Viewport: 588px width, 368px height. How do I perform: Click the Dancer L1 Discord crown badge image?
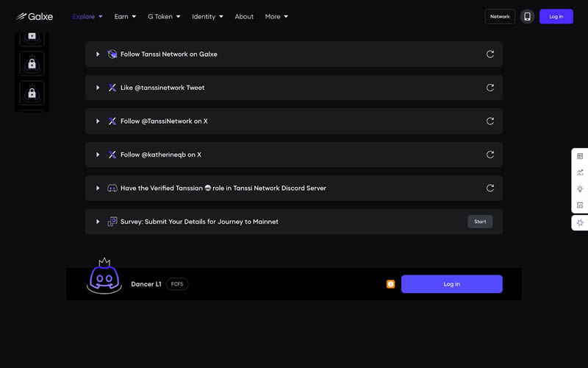click(x=104, y=277)
